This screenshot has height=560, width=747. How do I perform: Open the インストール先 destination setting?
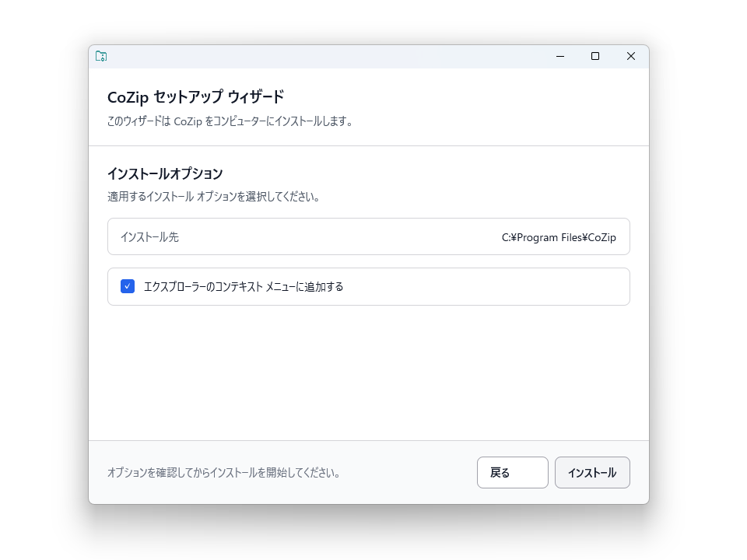pos(368,236)
